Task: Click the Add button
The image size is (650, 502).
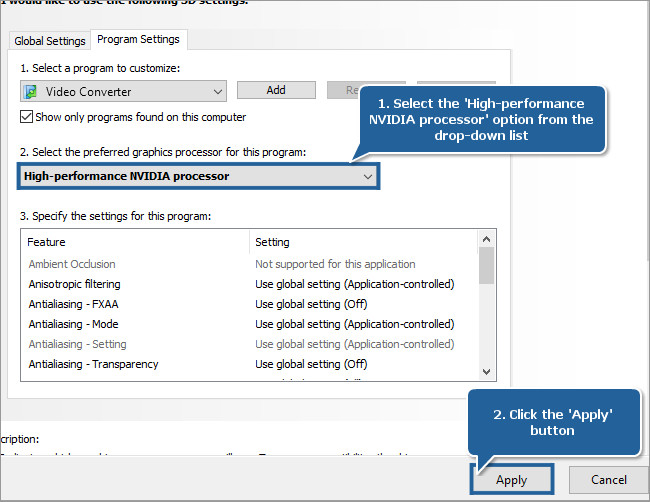Action: coord(276,90)
